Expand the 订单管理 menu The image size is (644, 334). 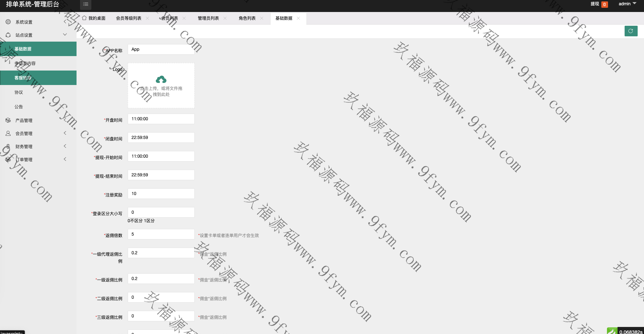point(65,159)
